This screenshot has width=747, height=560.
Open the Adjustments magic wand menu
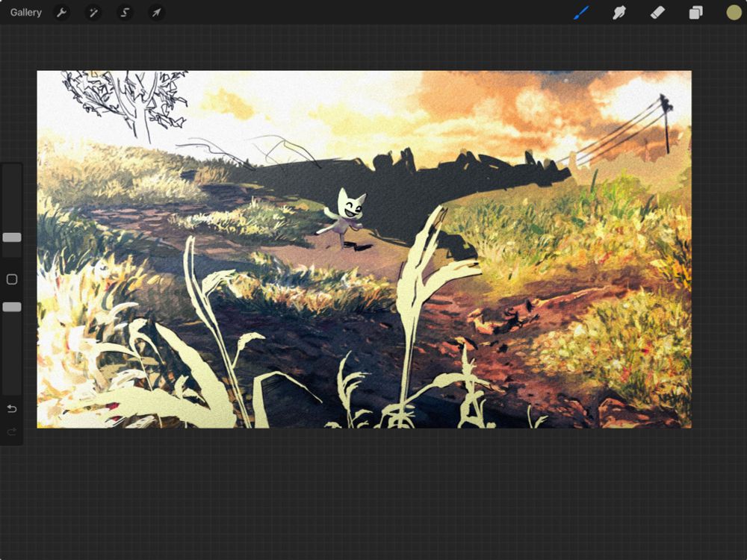[x=93, y=13]
